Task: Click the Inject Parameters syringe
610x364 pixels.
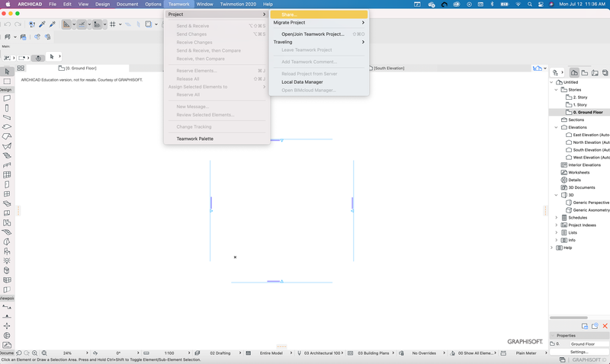Action: click(x=52, y=24)
